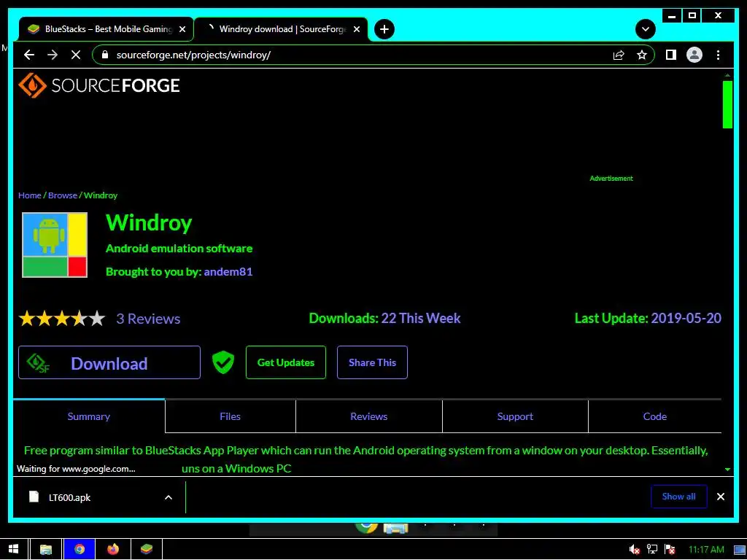The height and width of the screenshot is (560, 747).
Task: View site security lock info
Action: point(105,55)
